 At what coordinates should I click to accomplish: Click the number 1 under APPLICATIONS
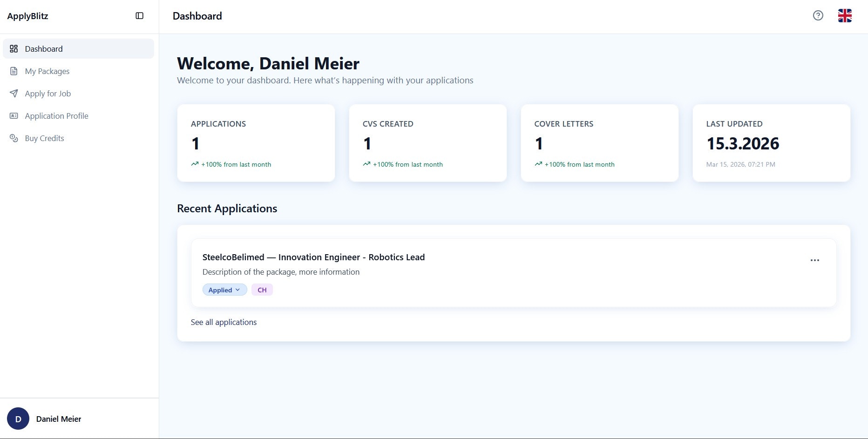coord(195,143)
